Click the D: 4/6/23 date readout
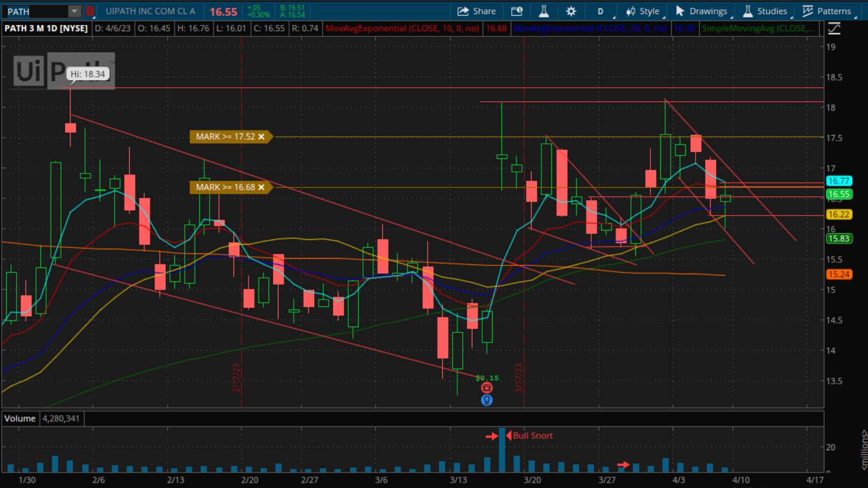Viewport: 868px width, 488px height. pos(113,28)
